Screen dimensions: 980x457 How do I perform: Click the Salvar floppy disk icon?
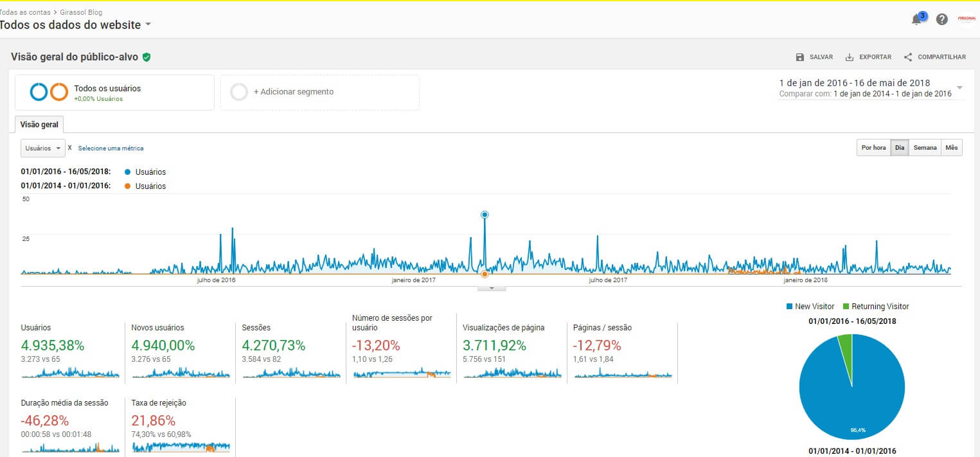(x=799, y=57)
